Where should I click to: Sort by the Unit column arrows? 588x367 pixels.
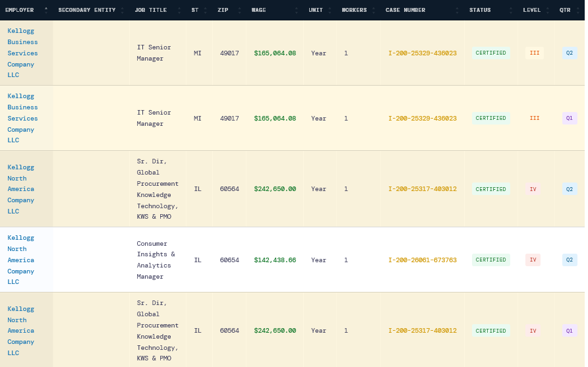[330, 10]
